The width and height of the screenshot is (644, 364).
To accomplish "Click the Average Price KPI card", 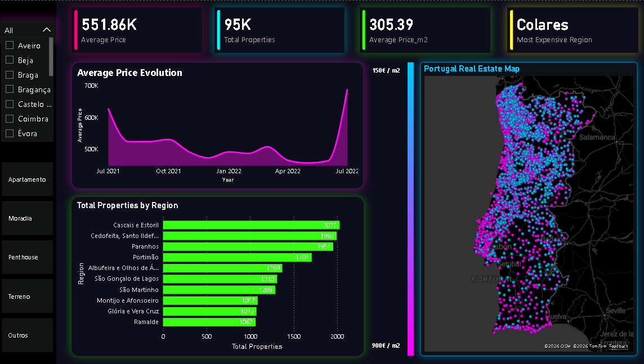I will pyautogui.click(x=137, y=29).
